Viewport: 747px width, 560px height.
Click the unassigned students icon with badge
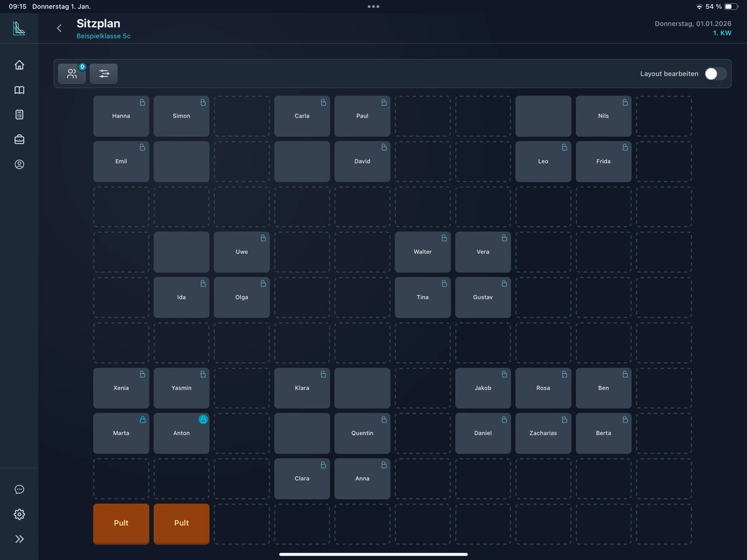(72, 73)
